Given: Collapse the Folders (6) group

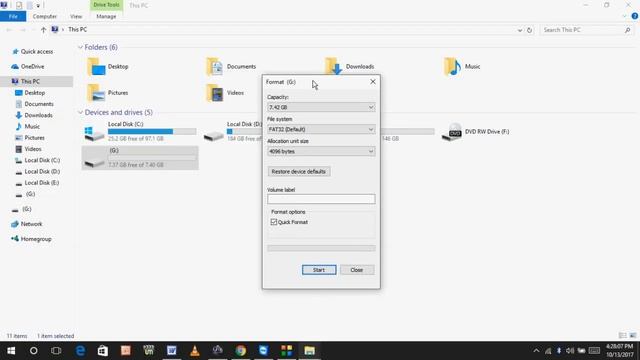Looking at the screenshot, I should [x=80, y=47].
